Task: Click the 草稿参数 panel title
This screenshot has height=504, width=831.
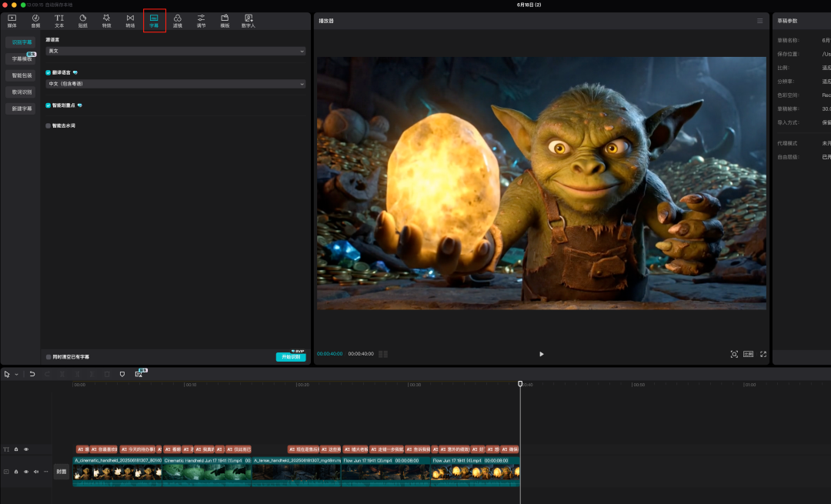Action: [x=788, y=21]
